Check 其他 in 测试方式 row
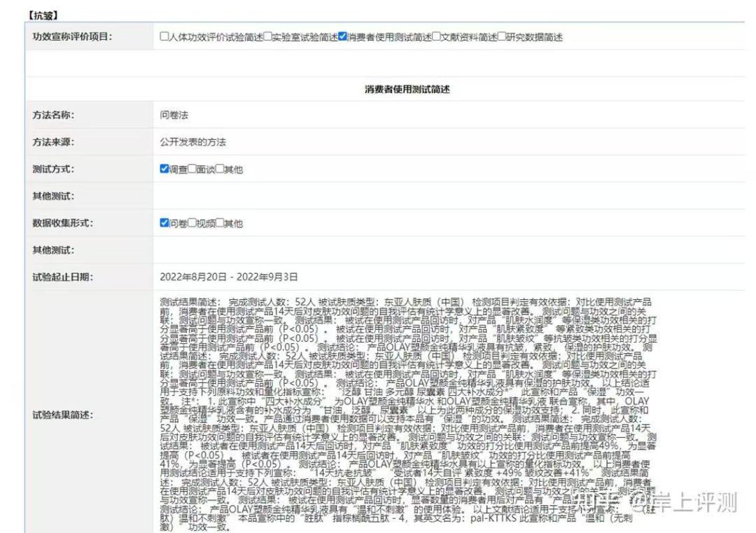 coord(220,168)
